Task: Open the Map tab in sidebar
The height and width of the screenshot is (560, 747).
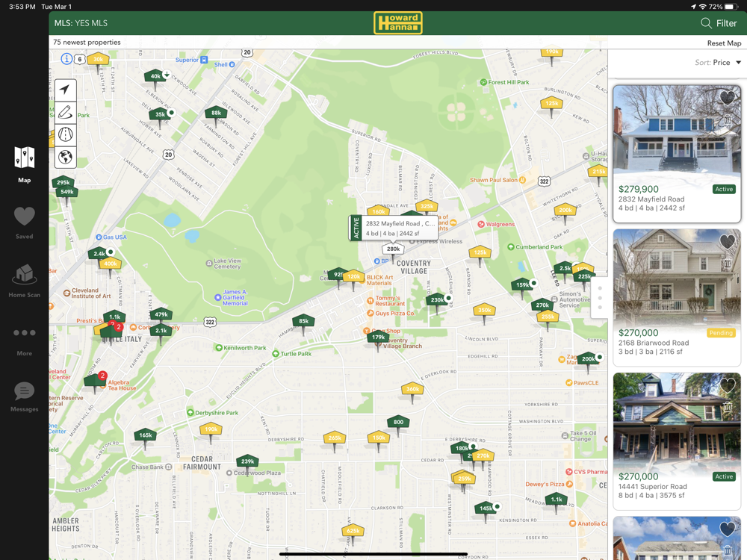Action: (25, 165)
